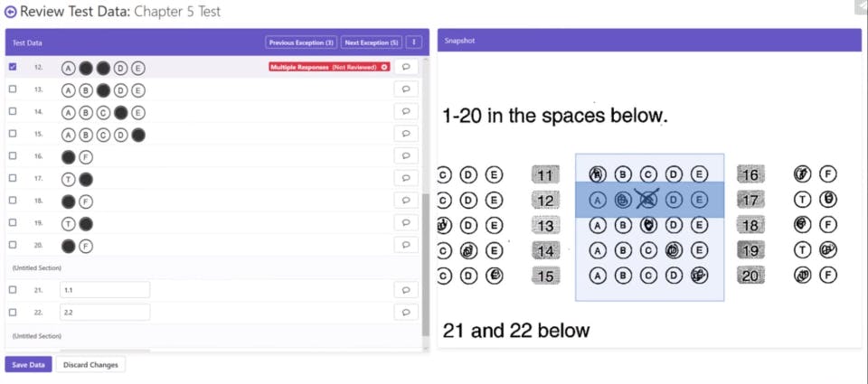Screen dimensions: 868x384
Task: Check the box beside question 20
Action: (x=13, y=245)
